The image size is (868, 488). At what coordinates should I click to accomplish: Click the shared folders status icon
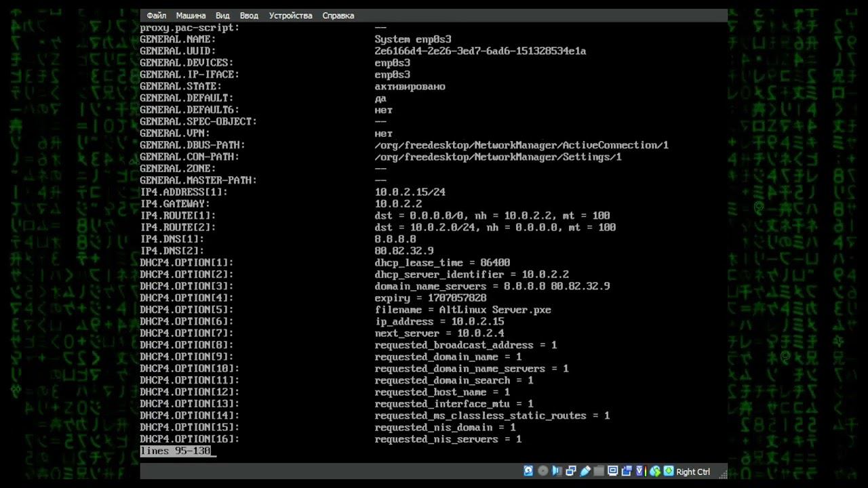coord(599,471)
